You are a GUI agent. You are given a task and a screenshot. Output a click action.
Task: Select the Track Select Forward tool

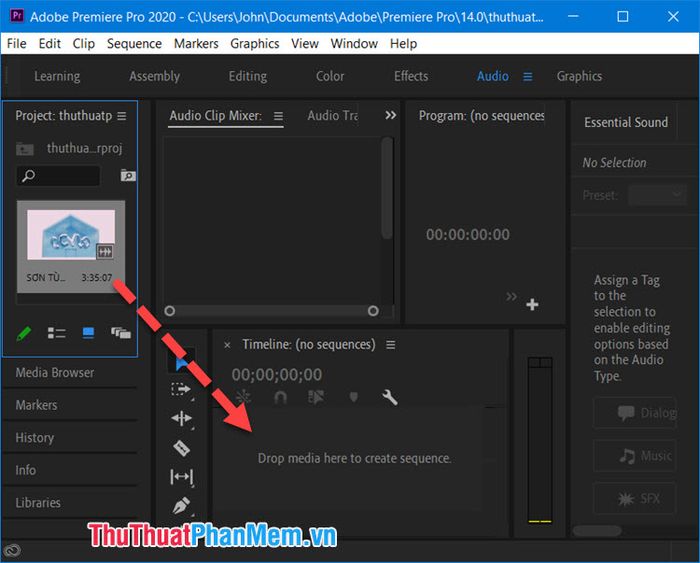click(181, 389)
